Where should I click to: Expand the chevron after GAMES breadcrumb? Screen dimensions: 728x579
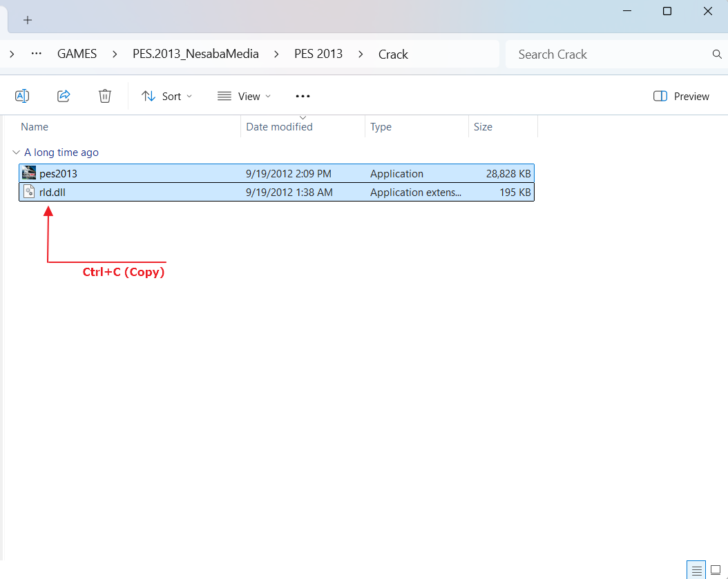(115, 55)
